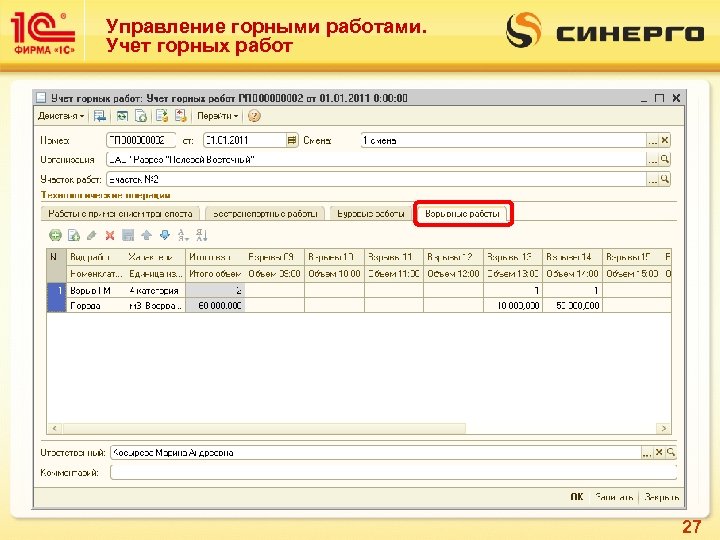Open selection for Ответственный with ellipsis button
The height and width of the screenshot is (540, 720).
pyautogui.click(x=647, y=453)
